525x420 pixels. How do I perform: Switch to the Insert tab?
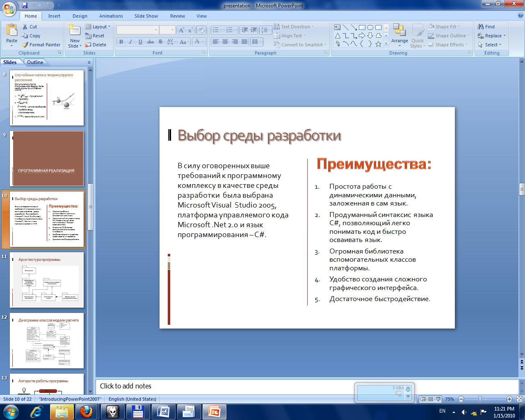pyautogui.click(x=54, y=16)
